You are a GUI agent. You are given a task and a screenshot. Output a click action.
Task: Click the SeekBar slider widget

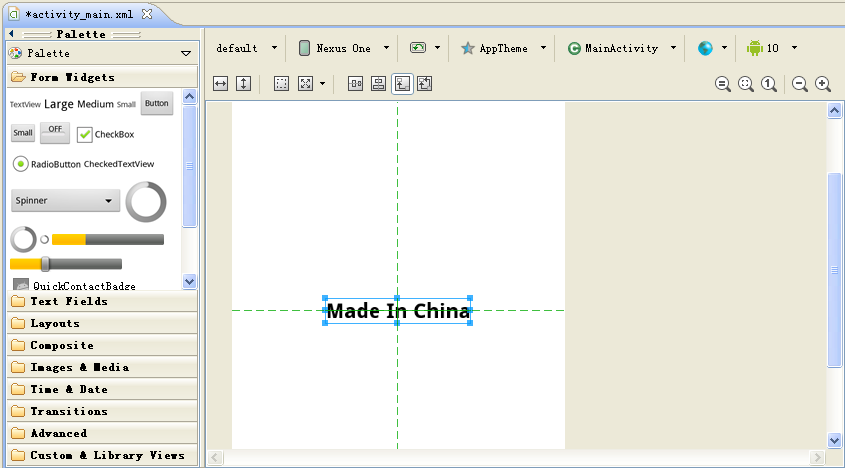click(x=66, y=264)
